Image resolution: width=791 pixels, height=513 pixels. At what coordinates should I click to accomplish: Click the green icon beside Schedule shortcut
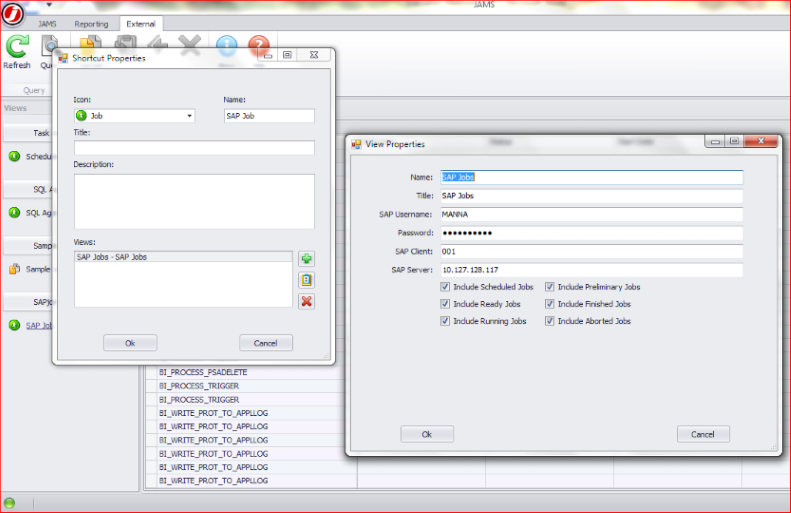(14, 156)
